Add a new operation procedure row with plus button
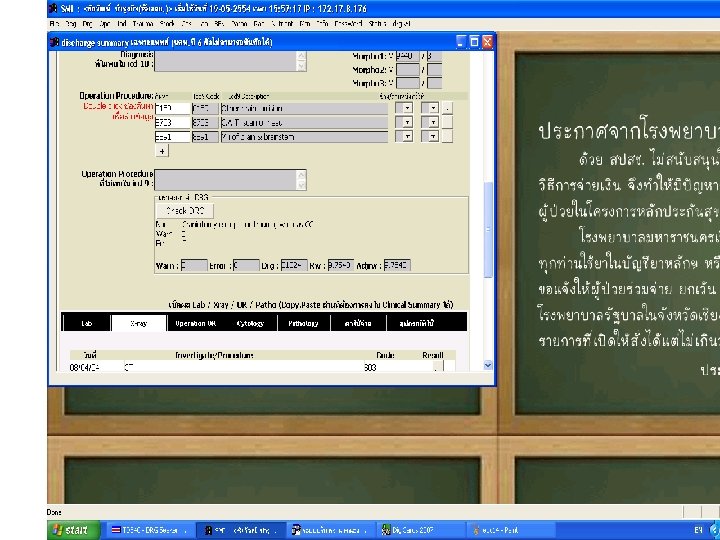 [162, 151]
